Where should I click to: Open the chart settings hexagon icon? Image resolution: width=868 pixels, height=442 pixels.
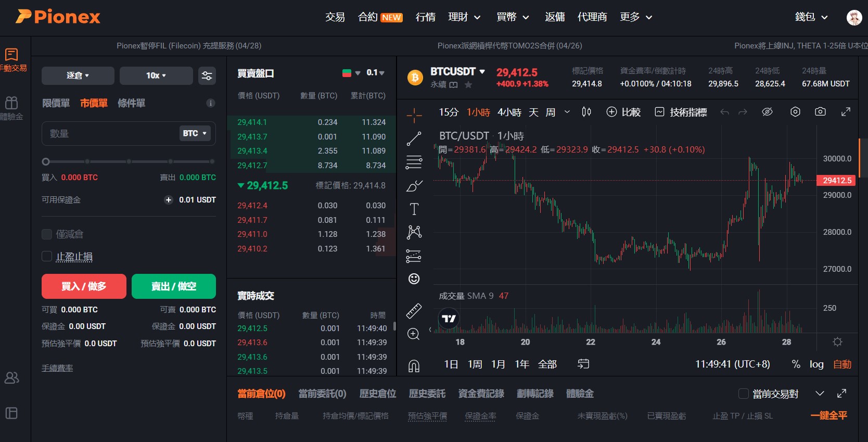[x=795, y=112]
